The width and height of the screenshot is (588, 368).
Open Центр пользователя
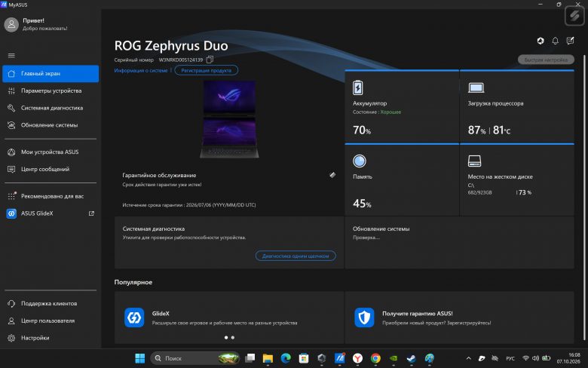[x=51, y=320]
